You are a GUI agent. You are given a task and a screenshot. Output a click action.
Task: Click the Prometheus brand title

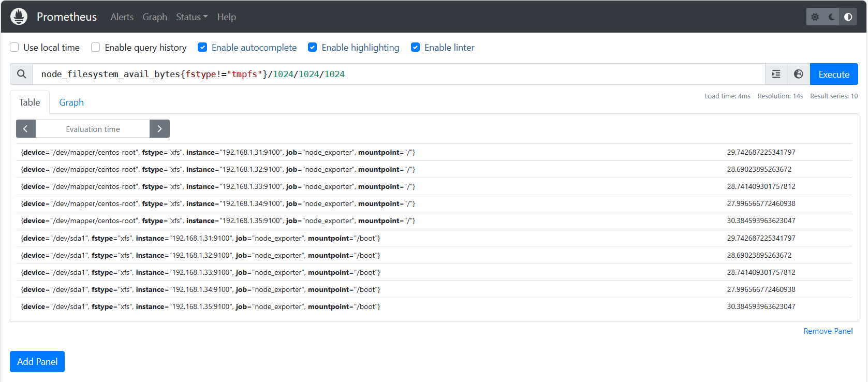click(x=67, y=17)
